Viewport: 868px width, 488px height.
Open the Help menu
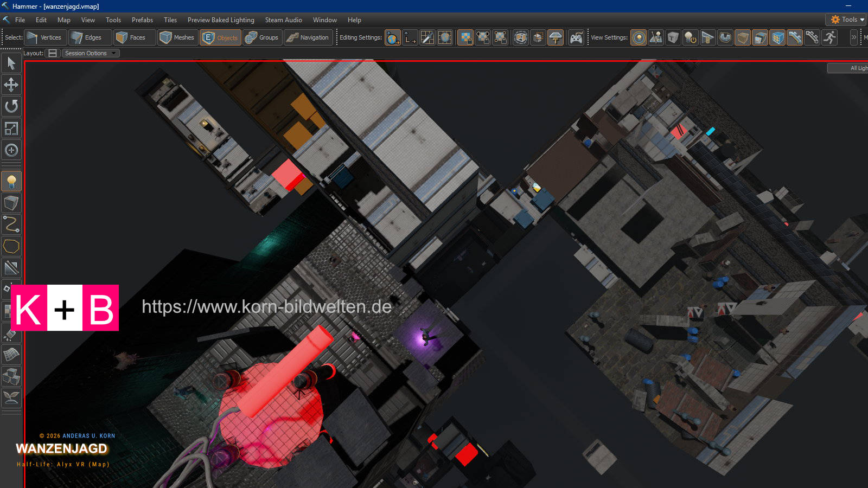tap(354, 20)
